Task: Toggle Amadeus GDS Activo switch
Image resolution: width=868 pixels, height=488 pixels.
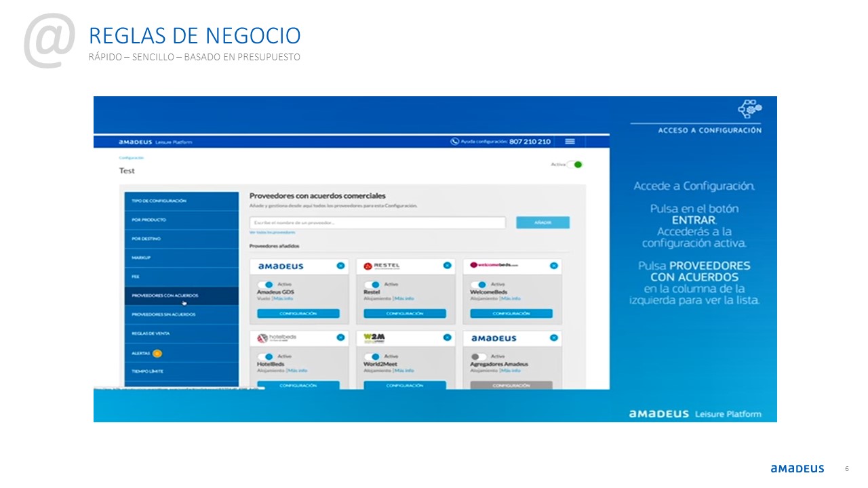Action: (265, 285)
